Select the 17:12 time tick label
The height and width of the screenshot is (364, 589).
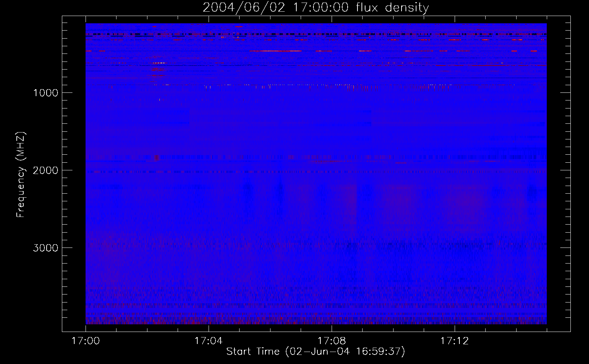click(455, 341)
